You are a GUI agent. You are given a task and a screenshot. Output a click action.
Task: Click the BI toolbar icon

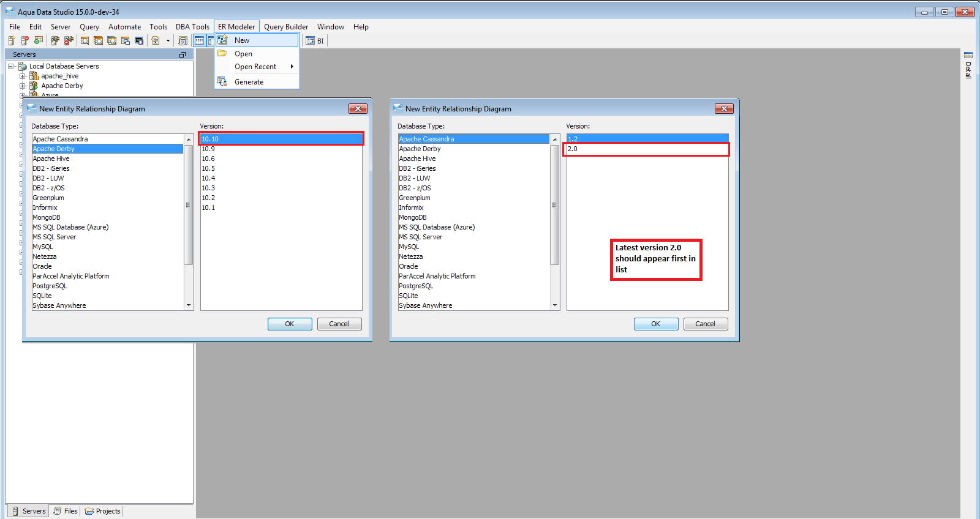click(315, 40)
